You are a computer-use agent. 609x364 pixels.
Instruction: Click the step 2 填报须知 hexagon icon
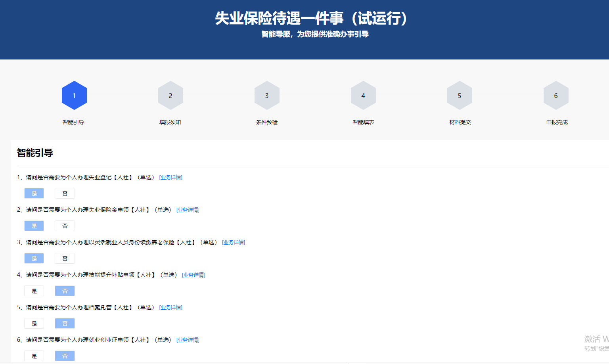coord(170,95)
